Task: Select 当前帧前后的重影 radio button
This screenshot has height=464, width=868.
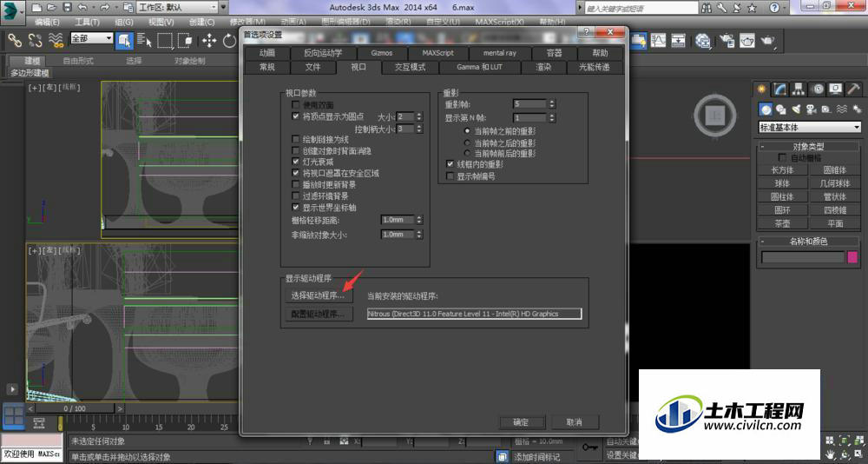Action: [x=467, y=153]
